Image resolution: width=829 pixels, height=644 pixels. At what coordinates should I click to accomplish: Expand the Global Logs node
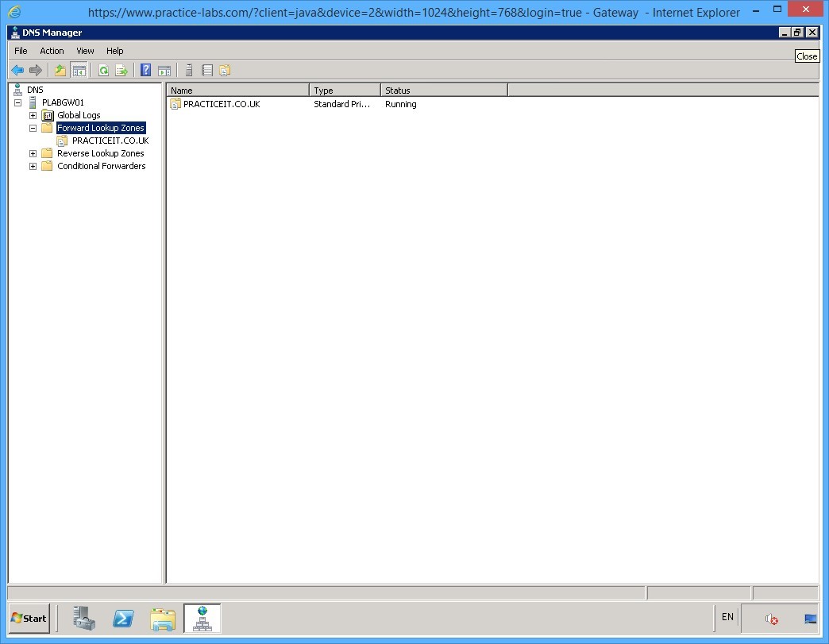33,114
